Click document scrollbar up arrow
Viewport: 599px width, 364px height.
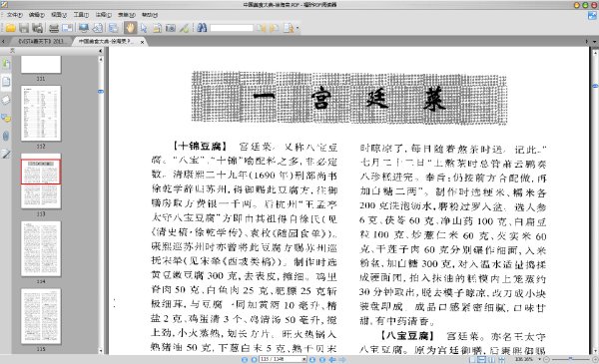[595, 53]
